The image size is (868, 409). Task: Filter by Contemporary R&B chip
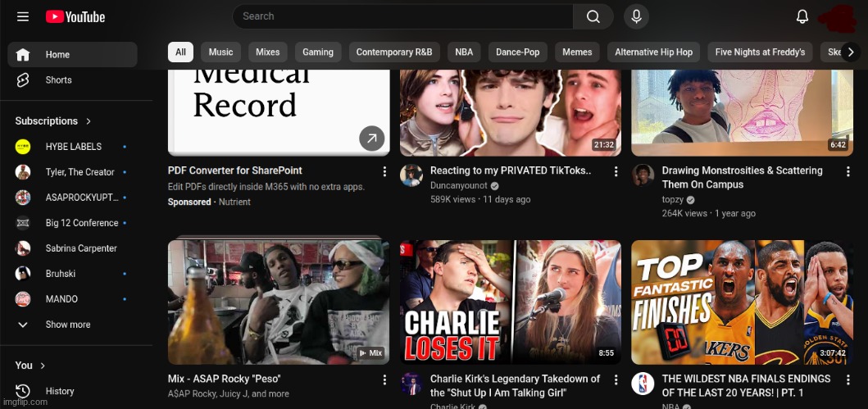tap(393, 52)
